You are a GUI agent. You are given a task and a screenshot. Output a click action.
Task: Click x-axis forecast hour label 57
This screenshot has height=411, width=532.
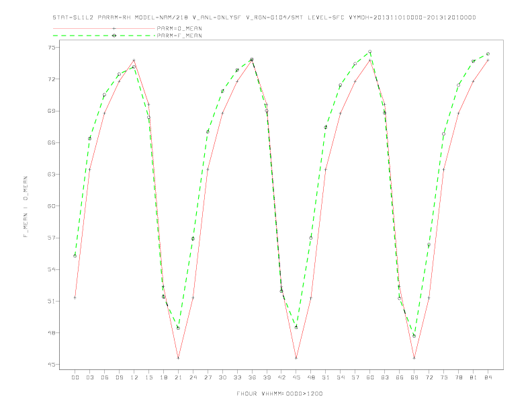[355, 377]
